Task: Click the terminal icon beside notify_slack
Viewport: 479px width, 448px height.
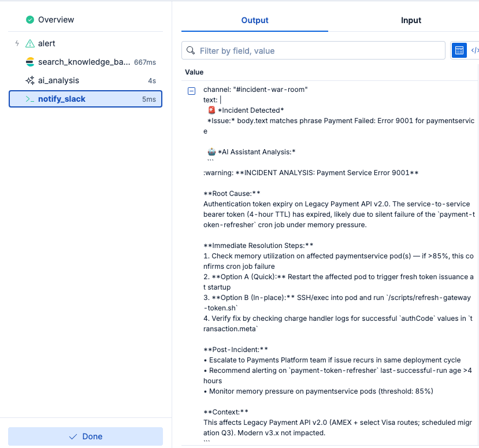Action: pos(29,99)
